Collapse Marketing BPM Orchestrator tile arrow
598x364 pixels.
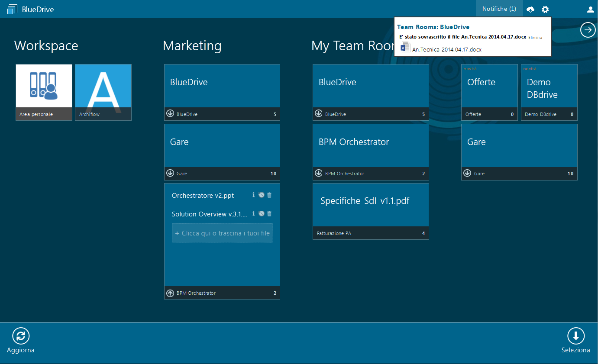click(x=170, y=293)
